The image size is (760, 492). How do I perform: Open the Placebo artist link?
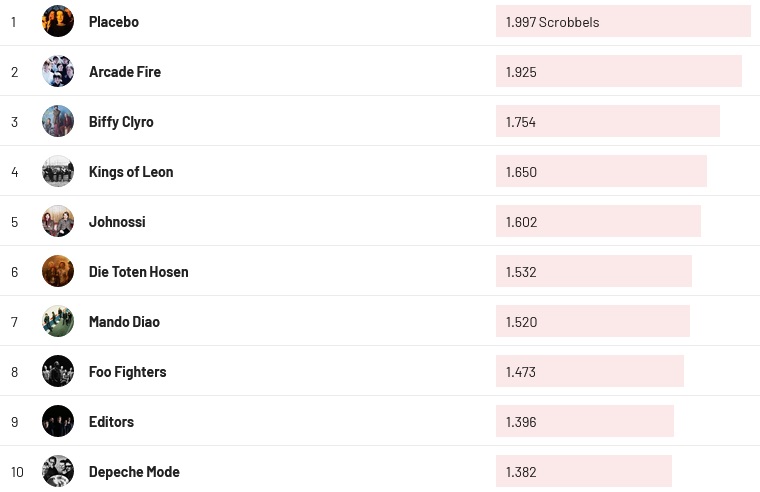(x=114, y=22)
